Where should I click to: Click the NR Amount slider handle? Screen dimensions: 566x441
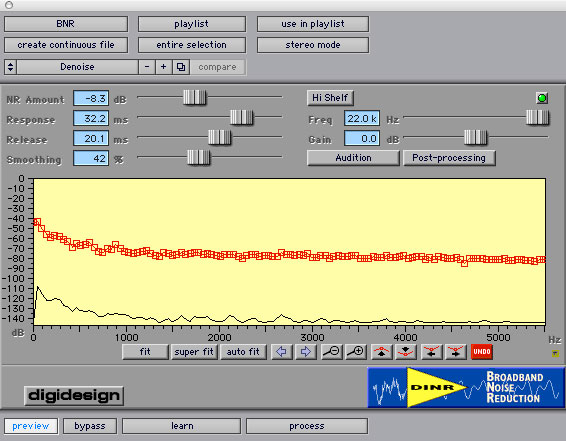tap(195, 97)
